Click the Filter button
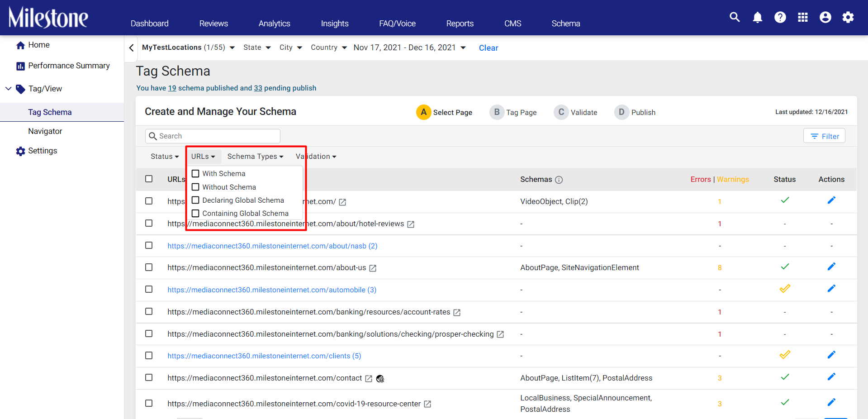The width and height of the screenshot is (868, 419). coord(824,136)
